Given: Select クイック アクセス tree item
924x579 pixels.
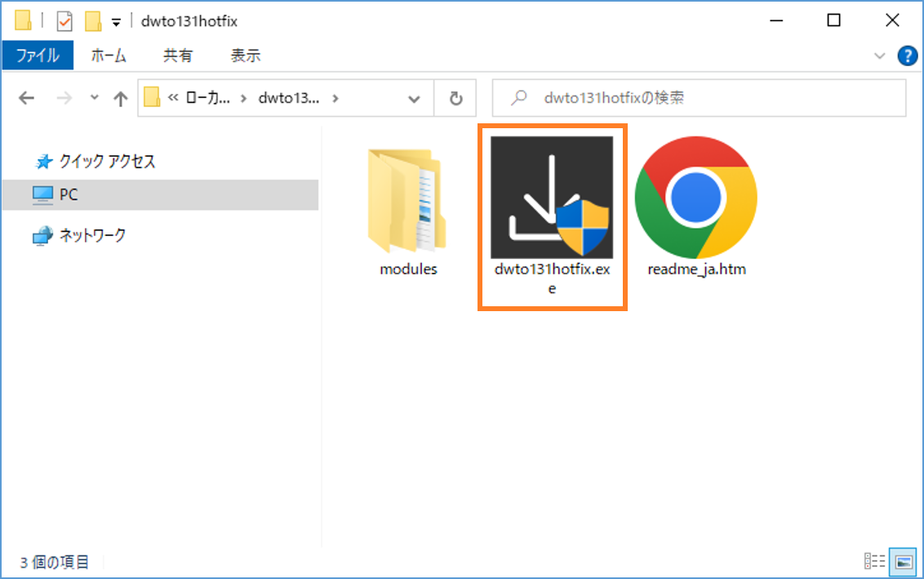Looking at the screenshot, I should [107, 162].
